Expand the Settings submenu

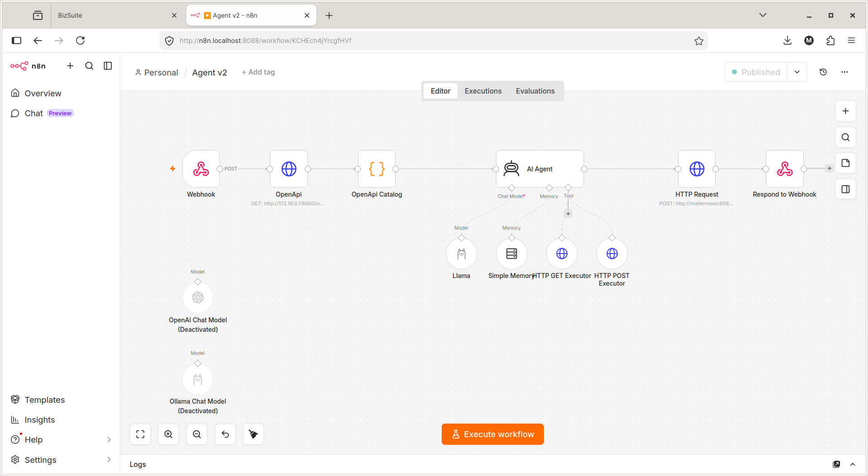(x=109, y=459)
